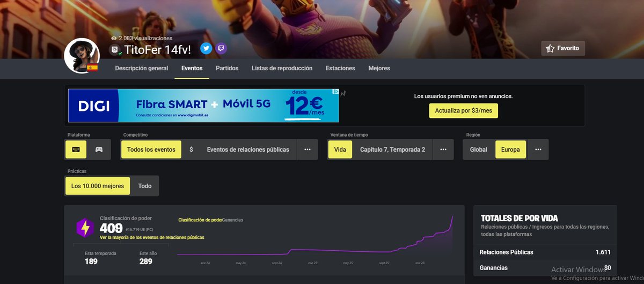The height and width of the screenshot is (284, 644).
Task: Click the Esta temporada value 189
Action: tap(91, 261)
